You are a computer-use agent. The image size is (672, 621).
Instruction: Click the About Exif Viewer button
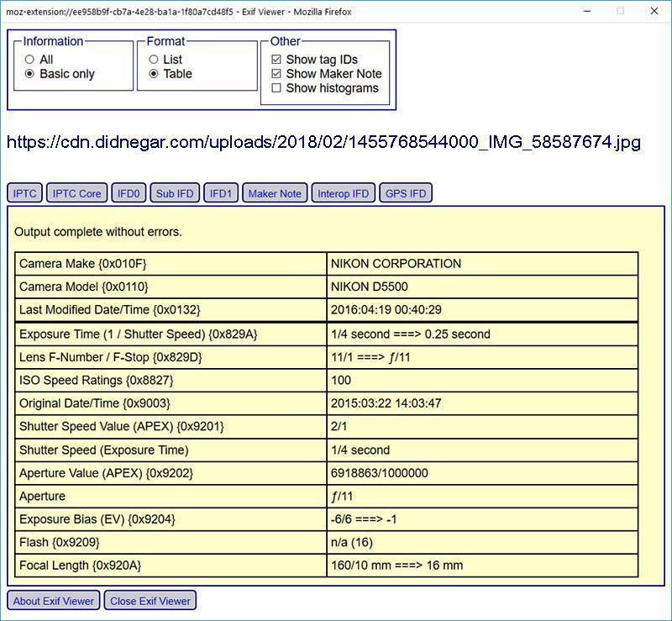[x=54, y=601]
